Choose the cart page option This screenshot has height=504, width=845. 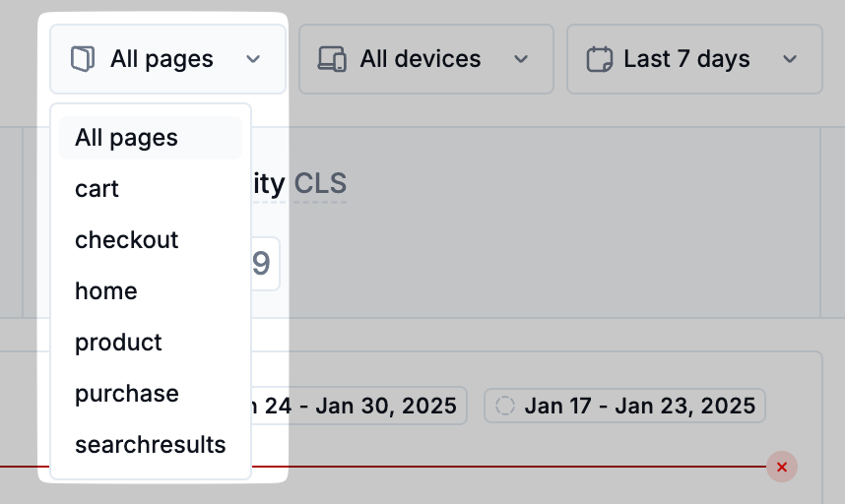point(97,189)
